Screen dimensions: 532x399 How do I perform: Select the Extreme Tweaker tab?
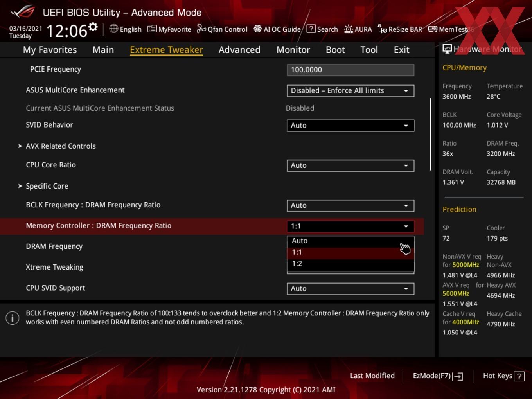[x=166, y=50]
